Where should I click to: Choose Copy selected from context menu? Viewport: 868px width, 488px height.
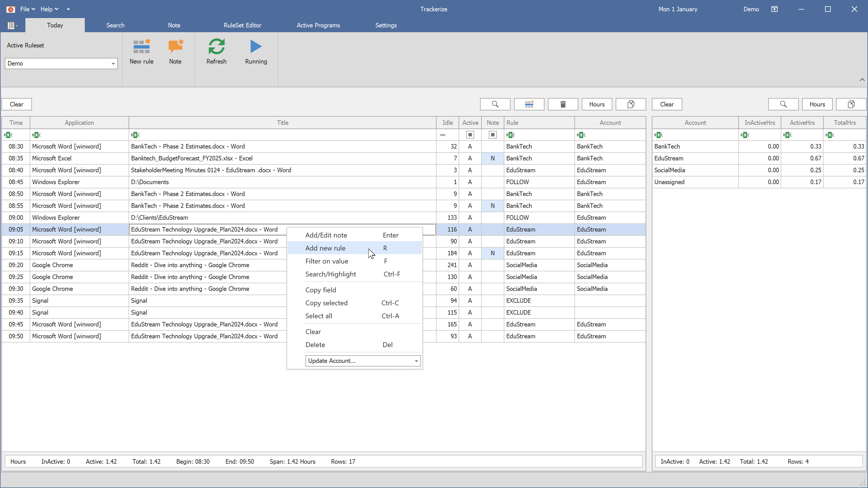[x=355, y=303]
